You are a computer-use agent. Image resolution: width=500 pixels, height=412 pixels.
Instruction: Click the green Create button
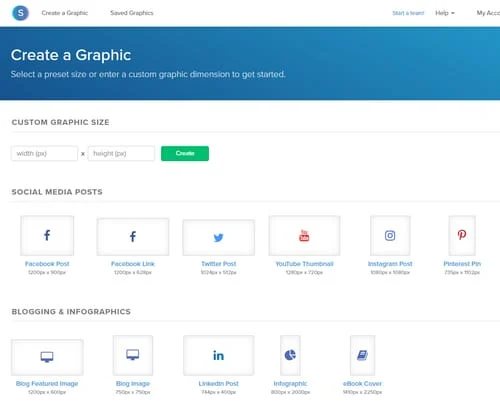[185, 153]
